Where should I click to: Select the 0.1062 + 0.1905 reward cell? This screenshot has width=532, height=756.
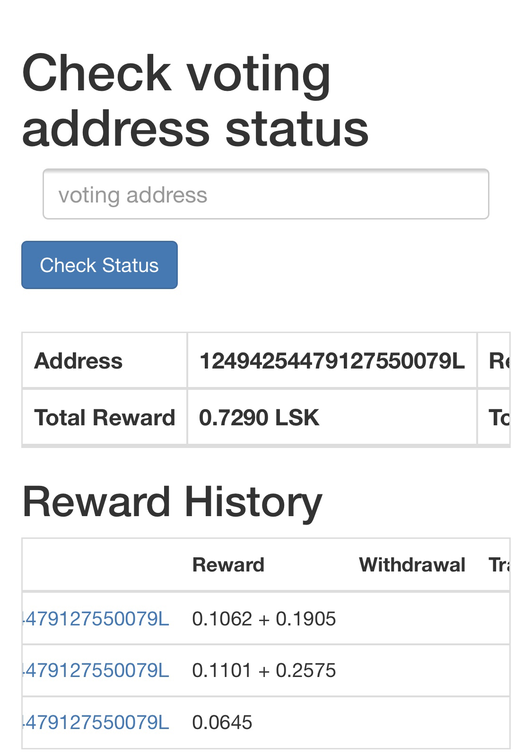pos(264,619)
